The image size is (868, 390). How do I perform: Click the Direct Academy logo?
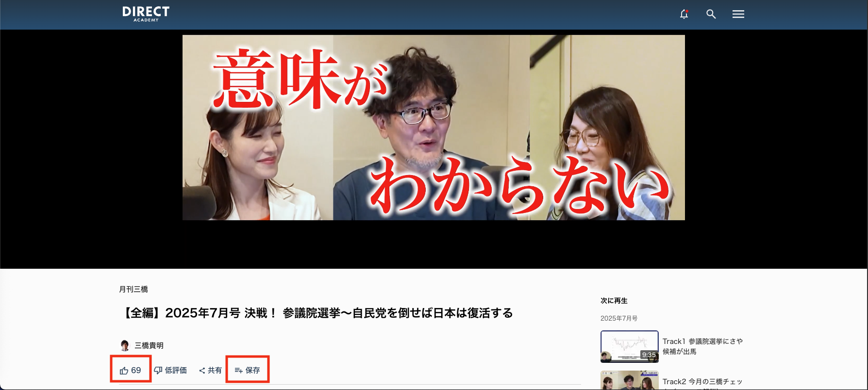(x=146, y=14)
